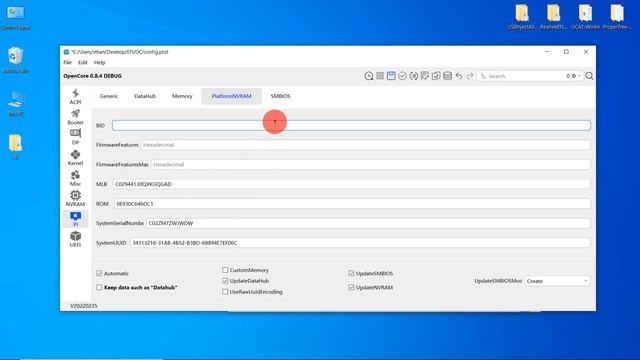Open the ACPI section in sidebar

(75, 97)
